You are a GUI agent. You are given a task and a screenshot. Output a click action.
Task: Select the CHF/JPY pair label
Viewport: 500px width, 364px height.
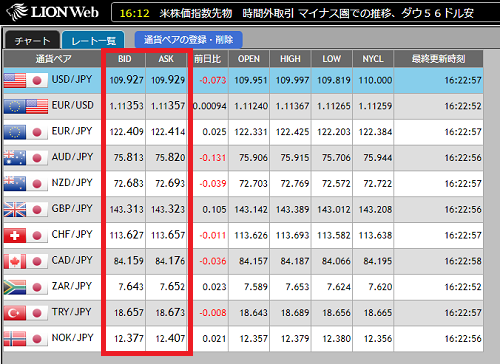72,234
